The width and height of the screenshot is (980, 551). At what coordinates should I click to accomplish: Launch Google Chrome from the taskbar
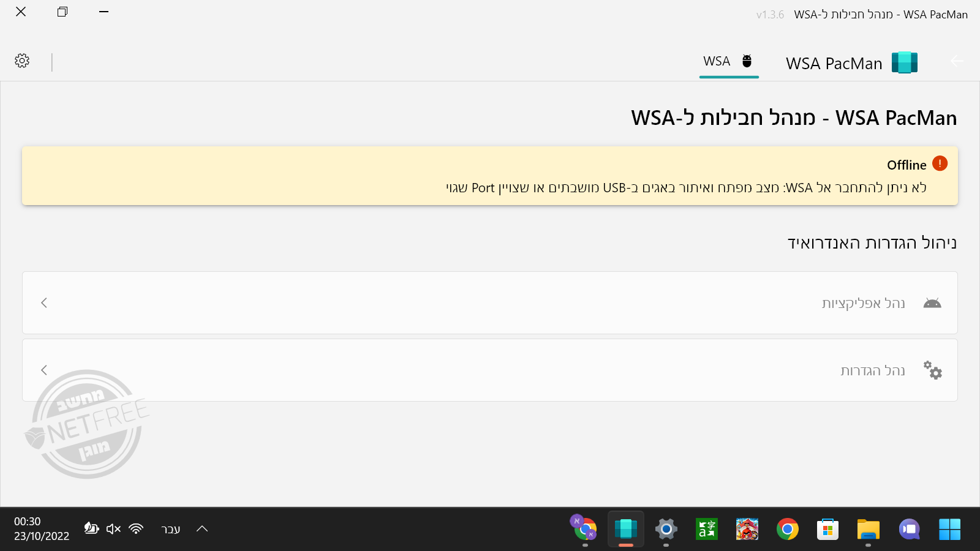point(788,530)
